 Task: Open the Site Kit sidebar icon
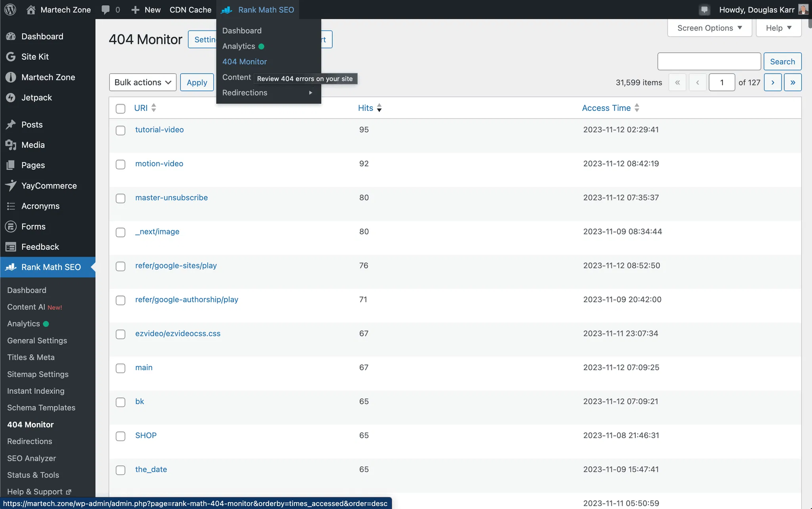click(11, 57)
